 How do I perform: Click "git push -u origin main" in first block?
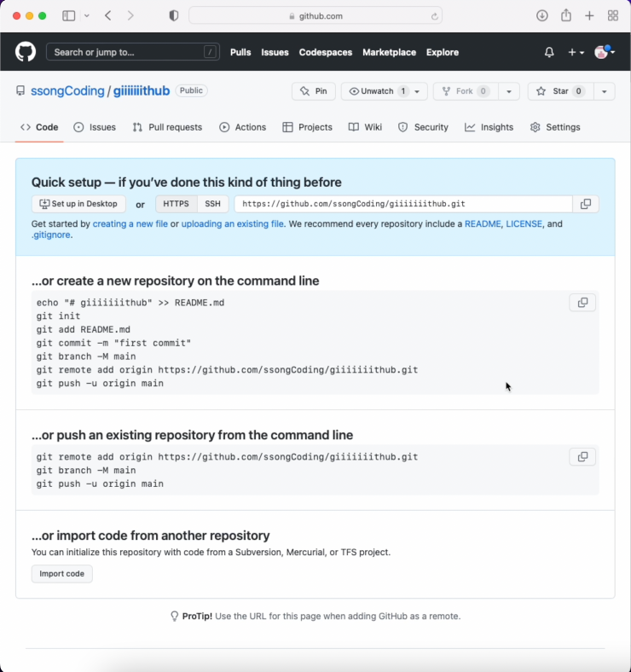pos(100,384)
